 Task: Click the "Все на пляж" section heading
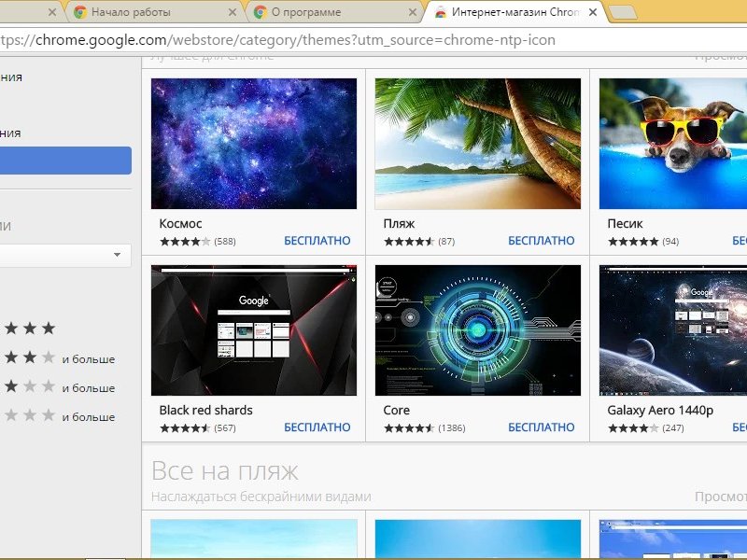(x=225, y=471)
